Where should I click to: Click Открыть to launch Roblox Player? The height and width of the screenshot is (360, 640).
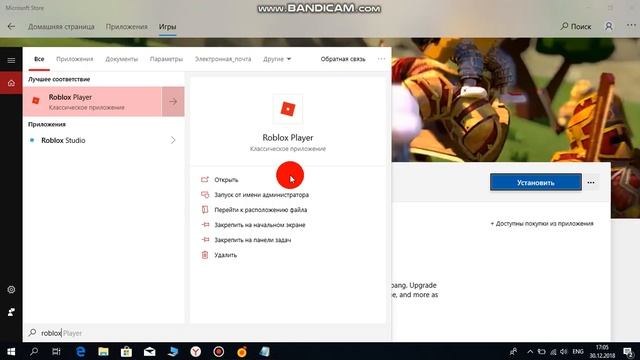(226, 180)
